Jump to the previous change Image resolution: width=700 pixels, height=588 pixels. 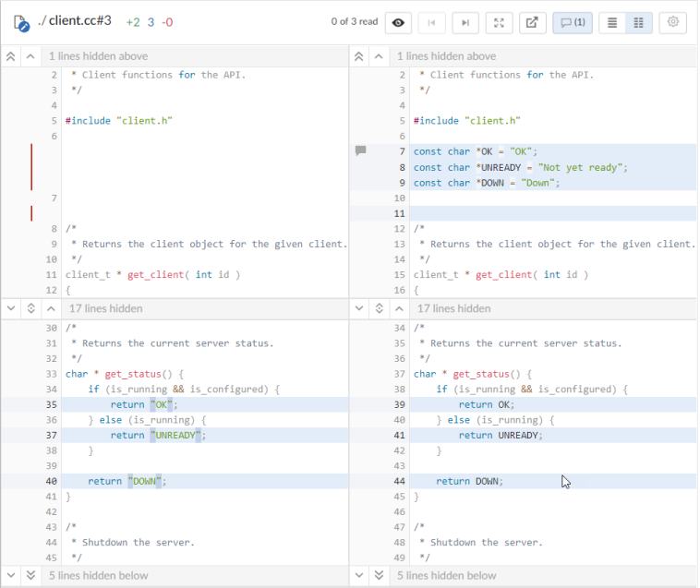click(x=431, y=22)
